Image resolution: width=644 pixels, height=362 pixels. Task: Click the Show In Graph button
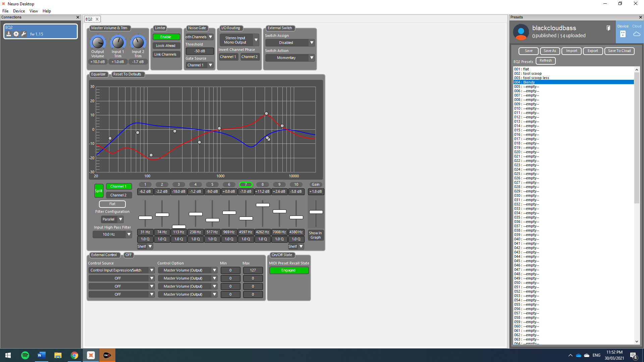tap(315, 235)
